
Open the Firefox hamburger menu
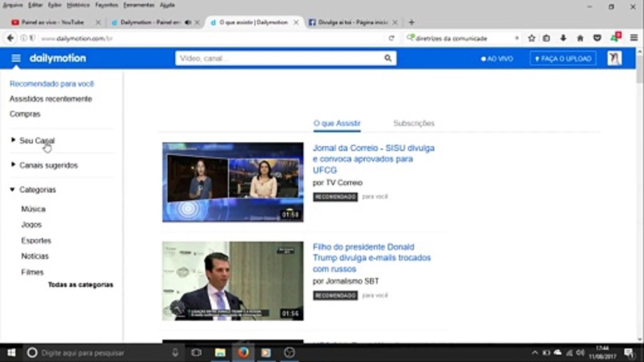point(634,38)
